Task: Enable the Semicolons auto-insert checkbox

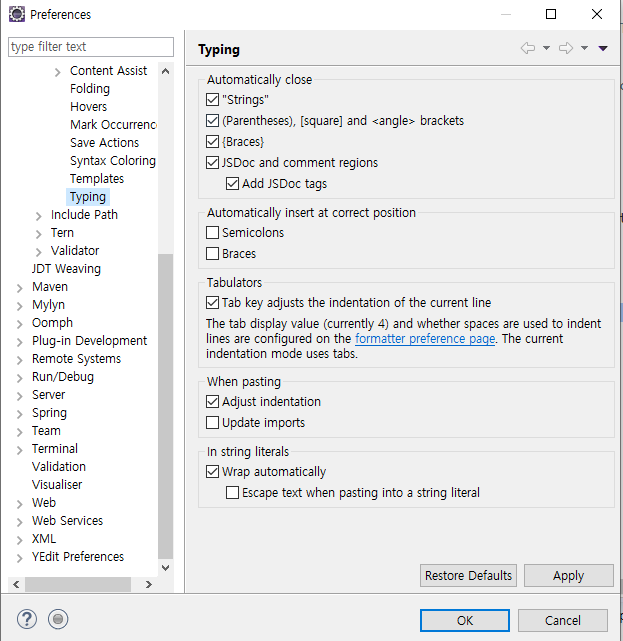Action: click(212, 233)
